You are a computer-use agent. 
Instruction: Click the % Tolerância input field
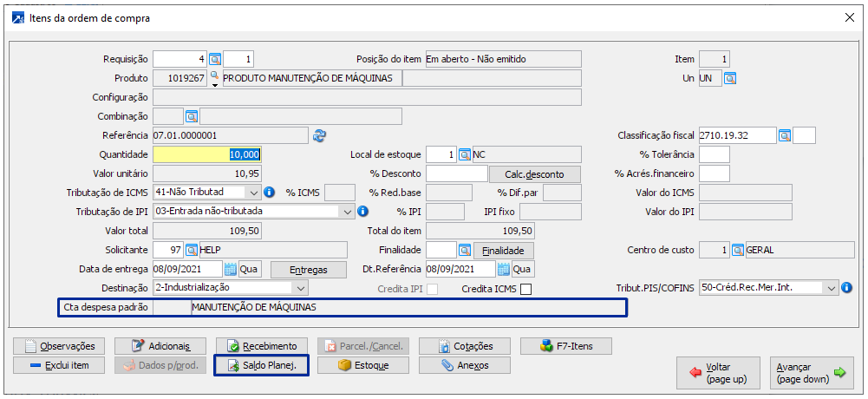click(715, 155)
